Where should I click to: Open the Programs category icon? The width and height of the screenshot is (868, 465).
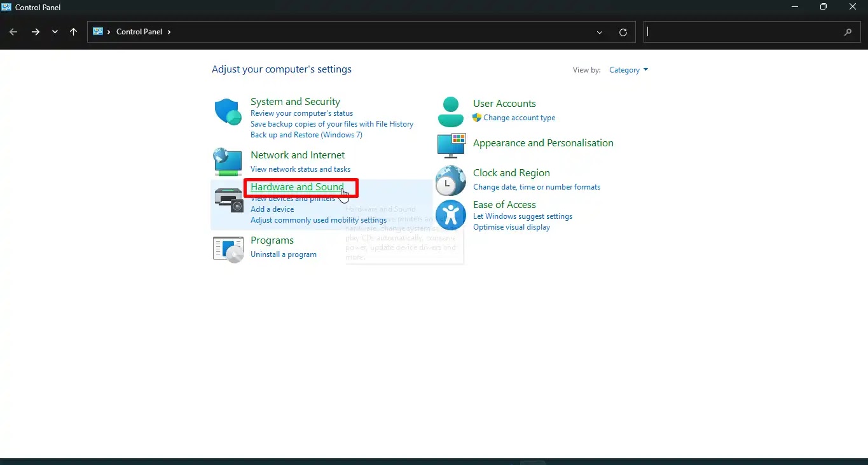click(x=228, y=249)
